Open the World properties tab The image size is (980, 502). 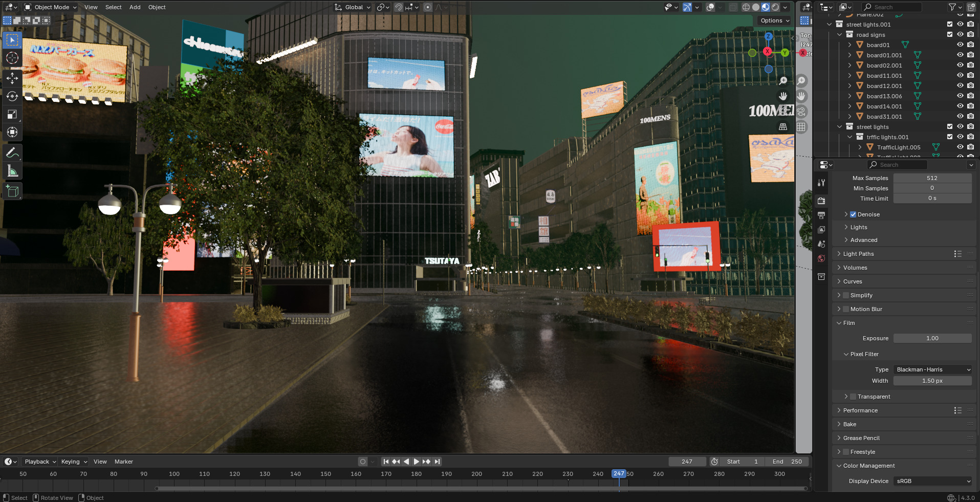(x=821, y=258)
